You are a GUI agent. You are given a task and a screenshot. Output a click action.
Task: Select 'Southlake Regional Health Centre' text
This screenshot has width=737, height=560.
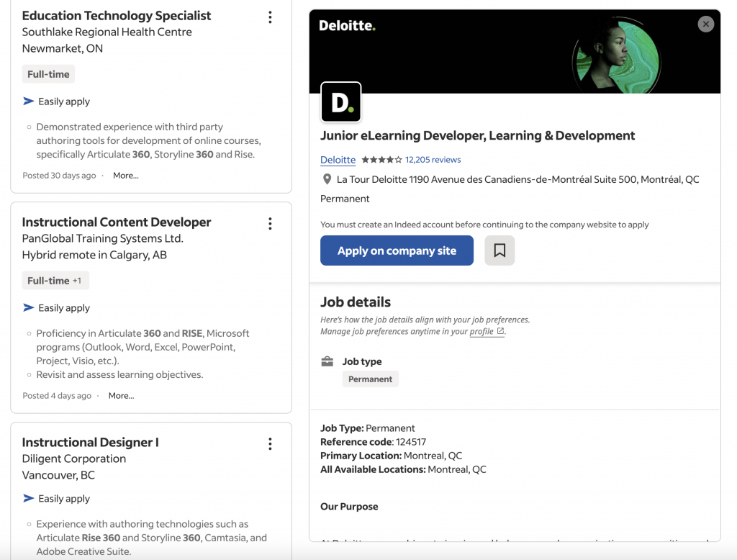point(107,32)
